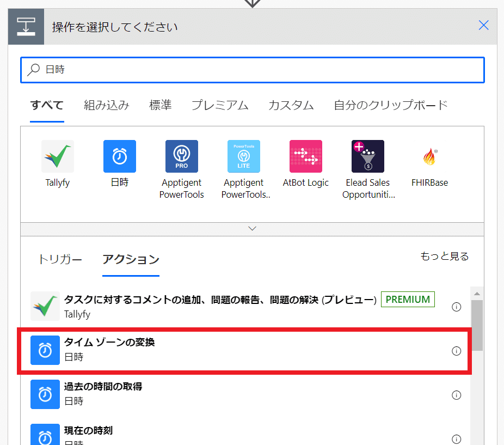Choose Elead Sales Opportunities connector

368,156
